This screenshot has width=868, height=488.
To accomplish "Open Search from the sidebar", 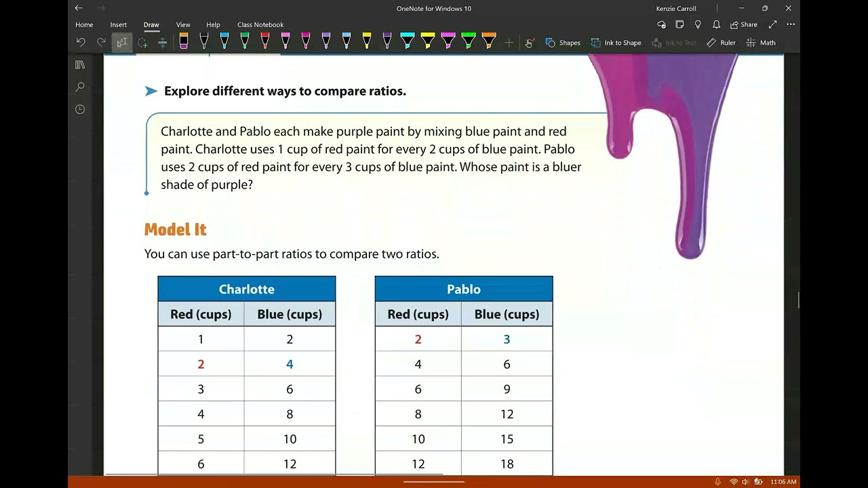I will pos(80,87).
